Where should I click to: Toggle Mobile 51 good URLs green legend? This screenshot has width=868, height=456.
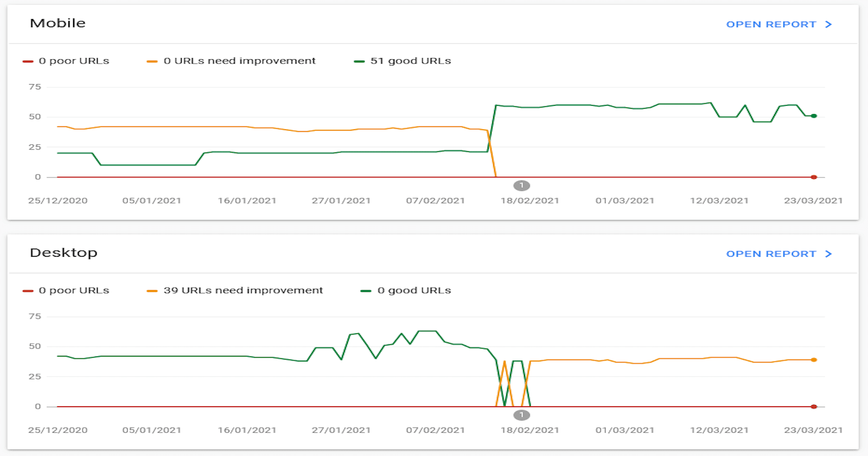pyautogui.click(x=403, y=61)
